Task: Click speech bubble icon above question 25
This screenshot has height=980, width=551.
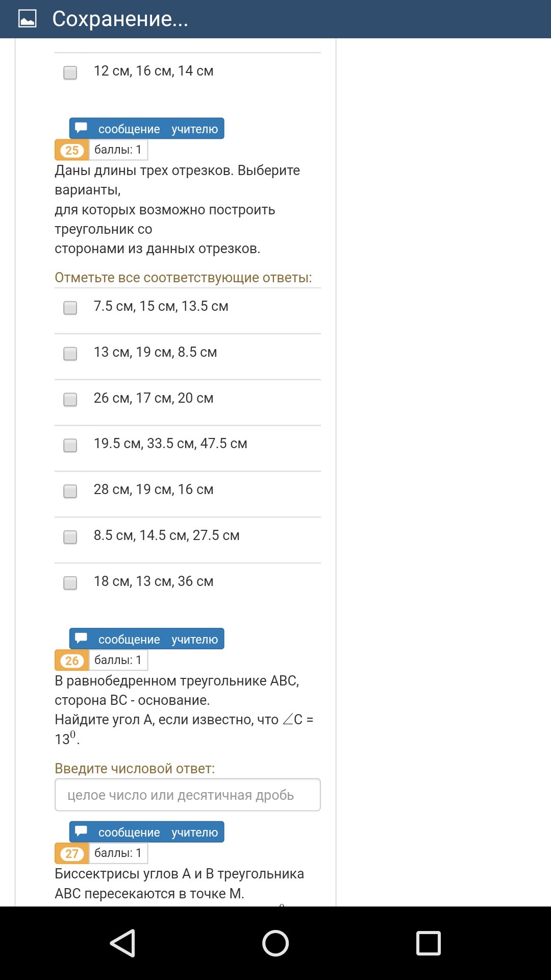Action: 81,128
